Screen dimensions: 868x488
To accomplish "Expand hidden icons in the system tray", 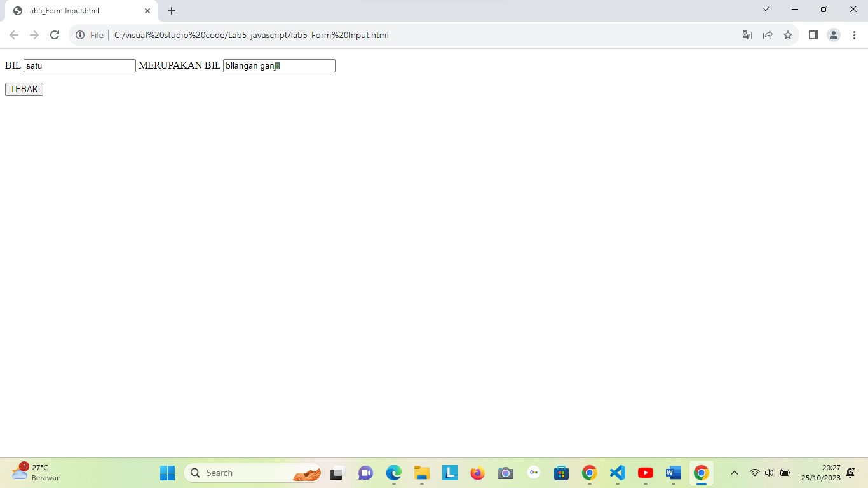I will (x=734, y=473).
